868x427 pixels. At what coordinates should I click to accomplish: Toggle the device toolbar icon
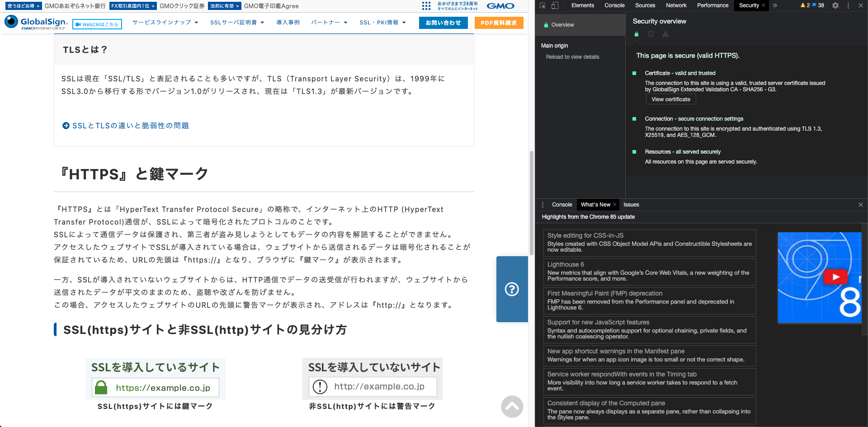point(555,5)
